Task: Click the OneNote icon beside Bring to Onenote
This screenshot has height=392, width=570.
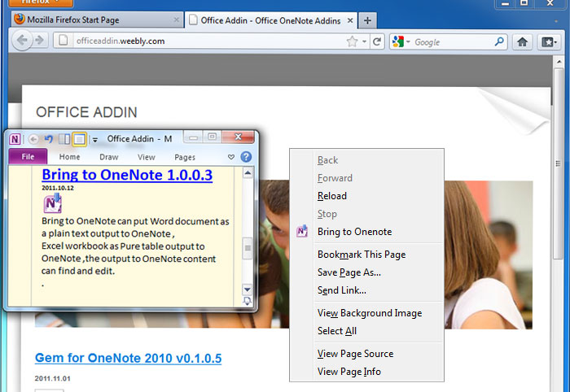Action: [x=302, y=231]
